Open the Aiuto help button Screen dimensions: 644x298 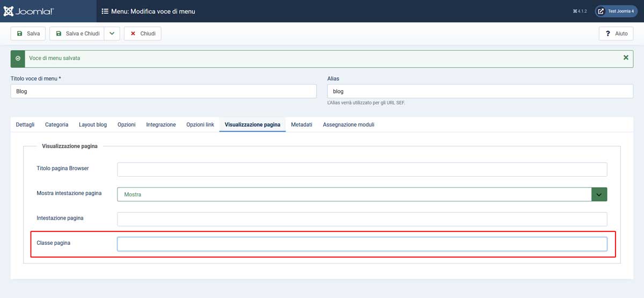[x=616, y=33]
